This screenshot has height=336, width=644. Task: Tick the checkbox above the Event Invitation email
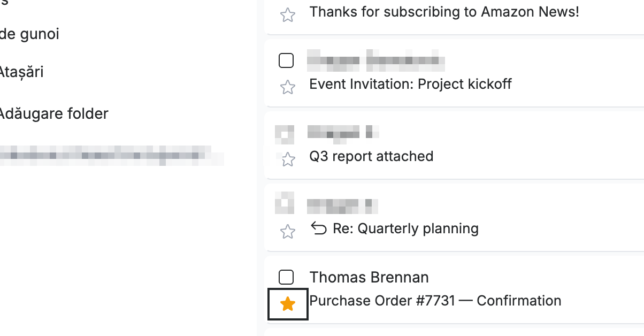click(x=287, y=60)
